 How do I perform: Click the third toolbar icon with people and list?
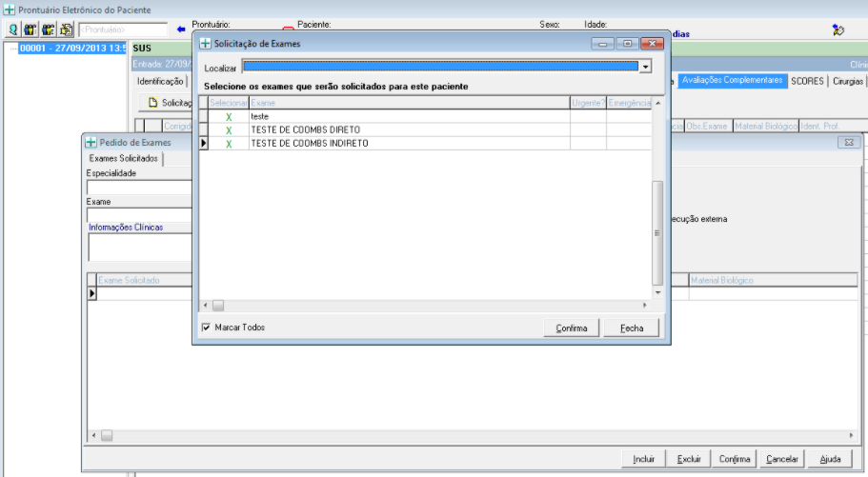tap(49, 30)
